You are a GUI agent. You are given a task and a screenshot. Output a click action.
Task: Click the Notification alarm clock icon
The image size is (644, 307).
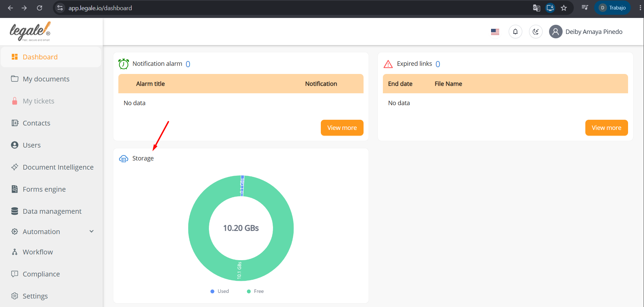click(123, 64)
